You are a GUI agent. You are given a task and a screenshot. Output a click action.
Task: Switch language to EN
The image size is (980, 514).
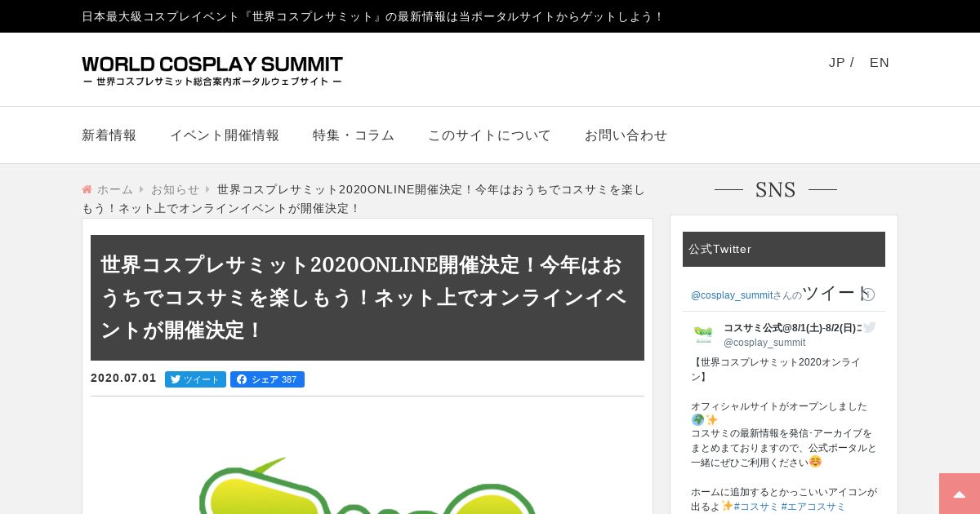pos(880,63)
